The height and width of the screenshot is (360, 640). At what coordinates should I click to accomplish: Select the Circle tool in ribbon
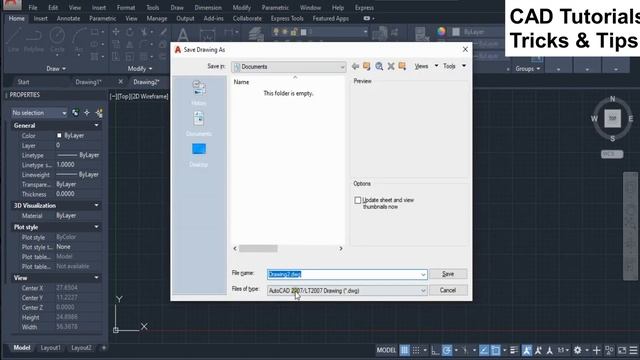(x=57, y=40)
